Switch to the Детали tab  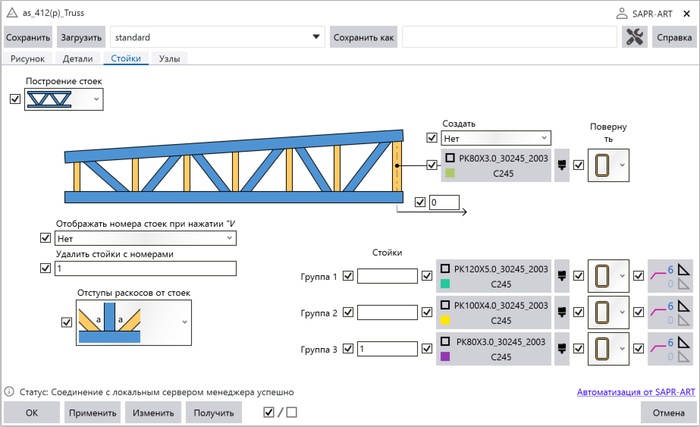pyautogui.click(x=77, y=59)
